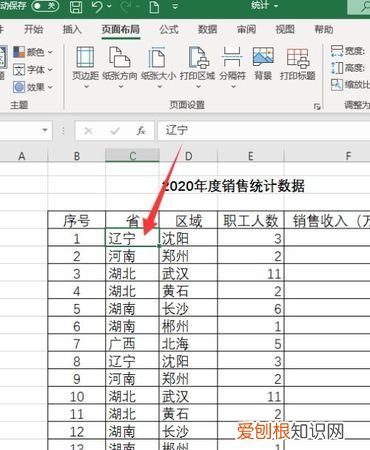This screenshot has width=370, height=450.
Task: Open the 统计 file name dropdown in title bar
Action: click(276, 6)
